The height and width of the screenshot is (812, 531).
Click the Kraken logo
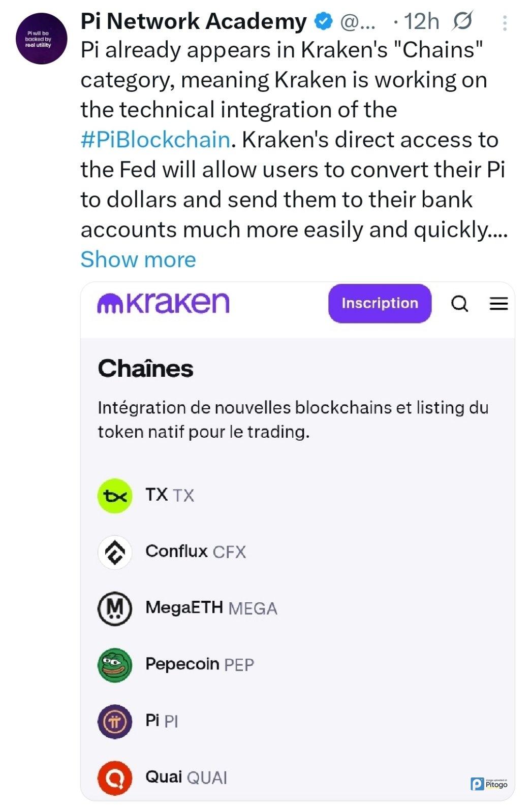click(x=163, y=303)
